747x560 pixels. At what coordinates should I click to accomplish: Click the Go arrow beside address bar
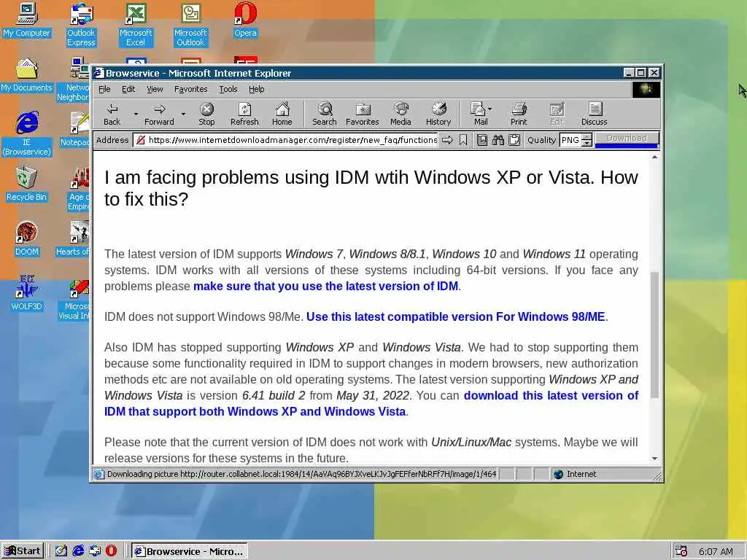pos(447,140)
